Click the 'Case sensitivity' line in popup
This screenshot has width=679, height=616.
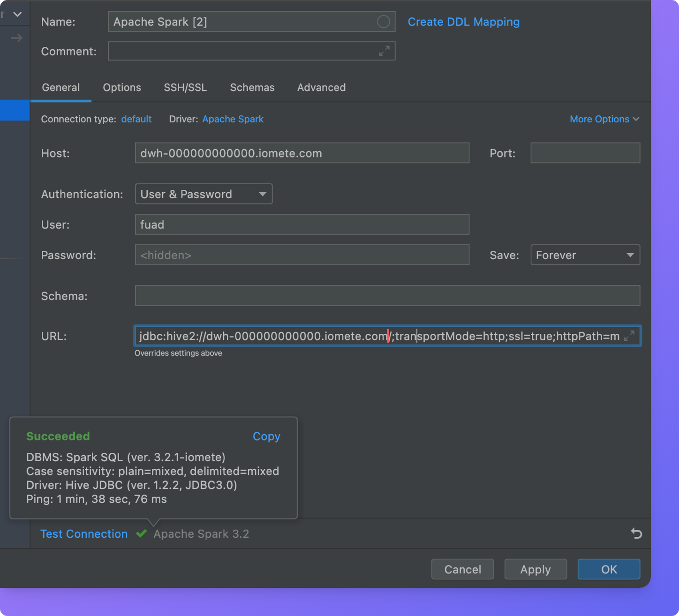[x=153, y=471]
